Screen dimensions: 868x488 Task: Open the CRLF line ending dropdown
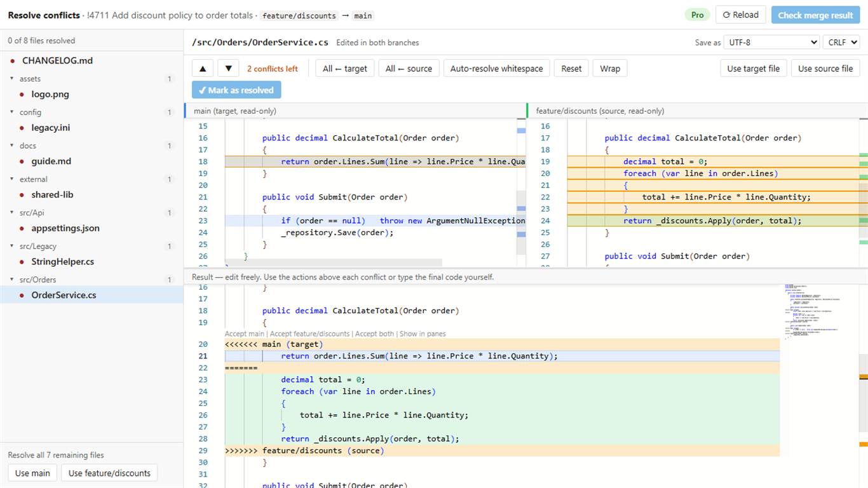842,42
